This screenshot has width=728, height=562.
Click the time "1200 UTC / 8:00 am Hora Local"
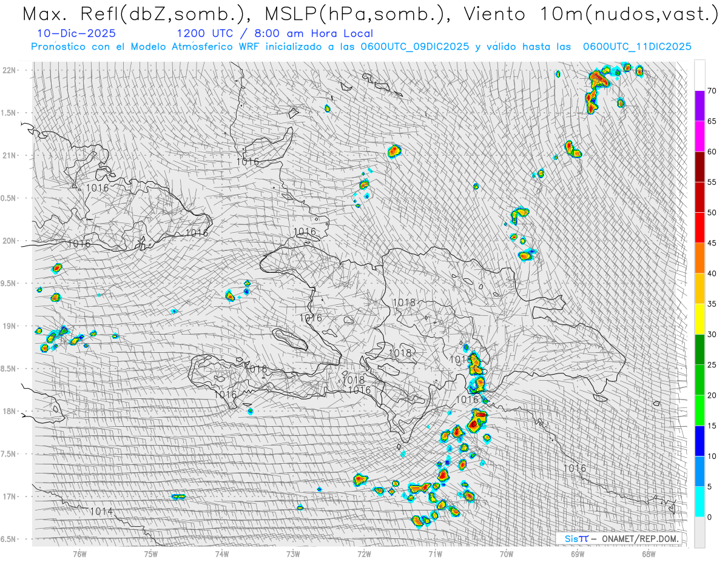pyautogui.click(x=275, y=34)
